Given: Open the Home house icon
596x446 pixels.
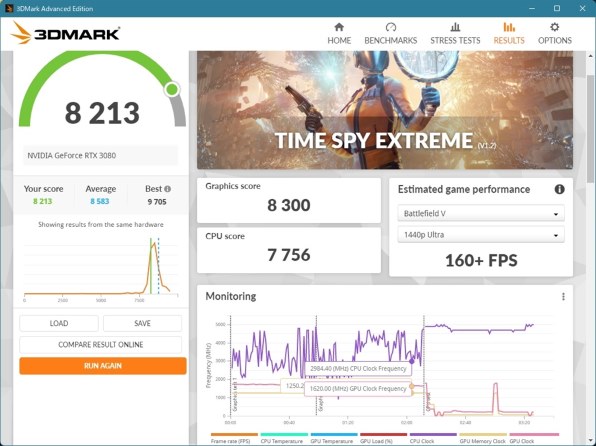Looking at the screenshot, I should [x=339, y=27].
